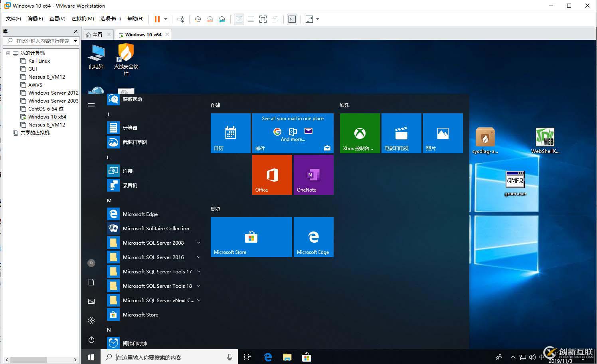The image size is (597, 364).
Task: Select AWVS in the library tree
Action: [x=35, y=85]
